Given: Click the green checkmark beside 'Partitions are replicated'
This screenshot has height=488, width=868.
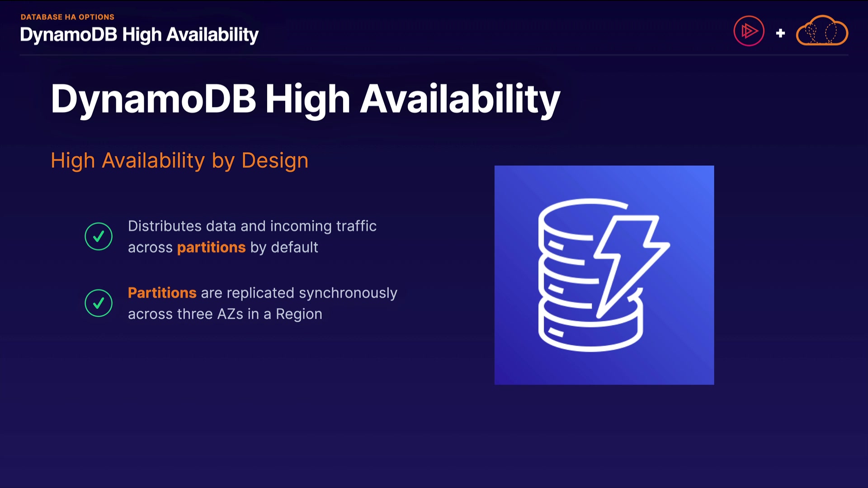Looking at the screenshot, I should (x=99, y=303).
